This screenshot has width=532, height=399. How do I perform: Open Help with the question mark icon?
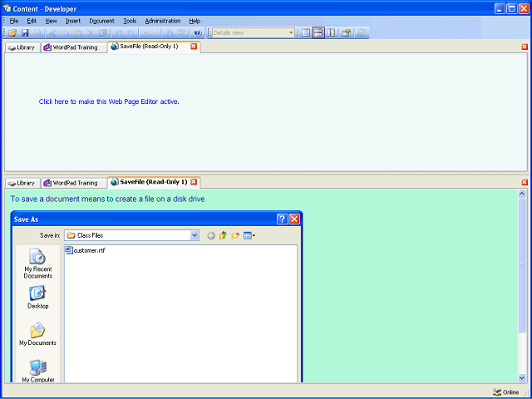(198, 33)
